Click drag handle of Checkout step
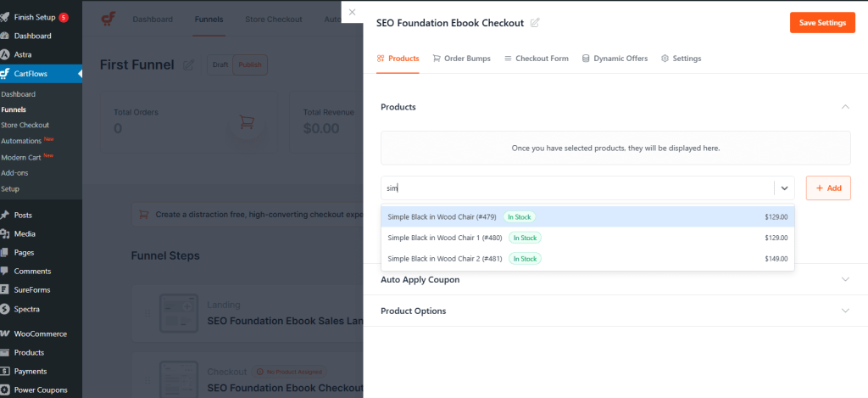This screenshot has height=398, width=868. (x=147, y=380)
